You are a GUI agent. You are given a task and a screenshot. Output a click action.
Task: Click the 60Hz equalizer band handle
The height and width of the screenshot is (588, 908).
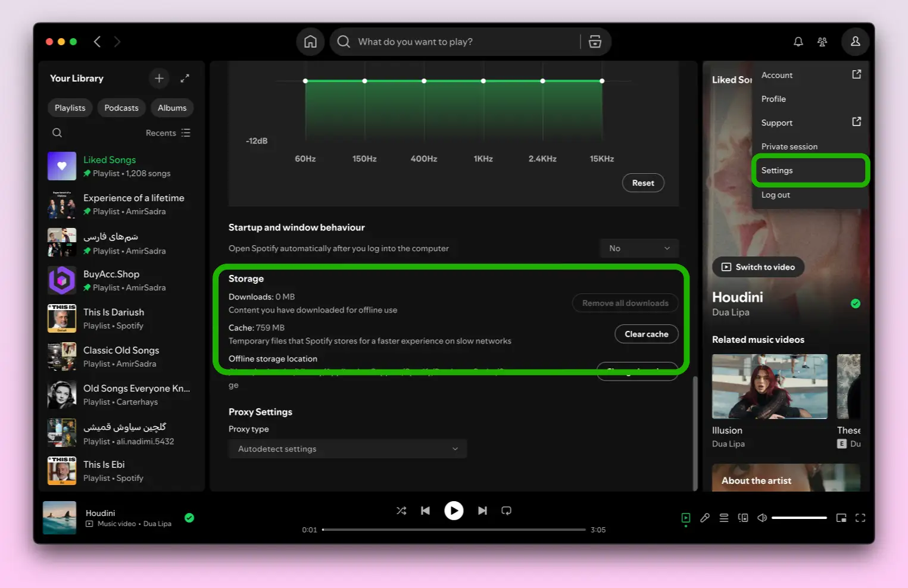(x=305, y=81)
